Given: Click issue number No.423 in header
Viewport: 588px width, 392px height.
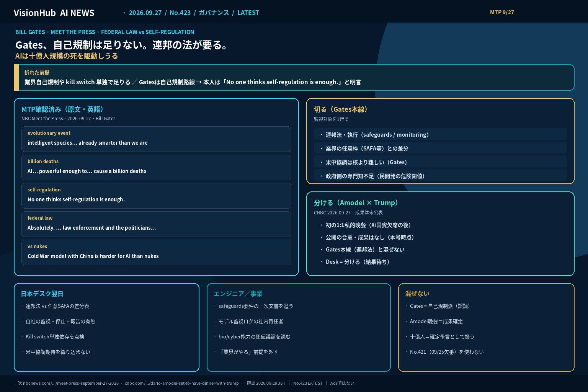Looking at the screenshot, I should pos(180,13).
